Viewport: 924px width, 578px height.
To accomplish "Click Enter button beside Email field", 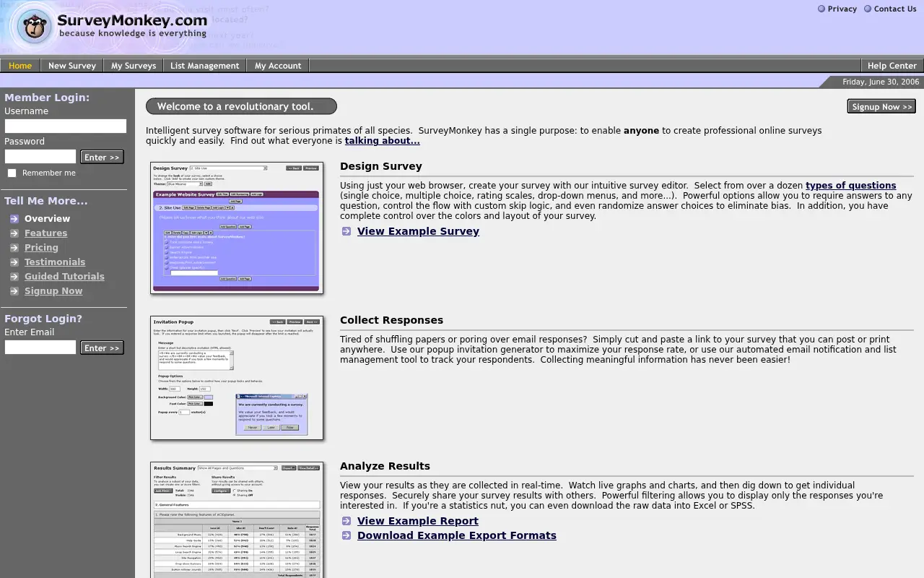I will (102, 348).
